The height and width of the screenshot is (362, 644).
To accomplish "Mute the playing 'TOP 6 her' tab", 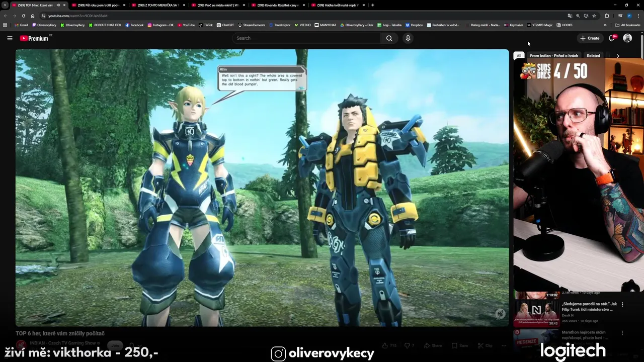I will (x=58, y=5).
